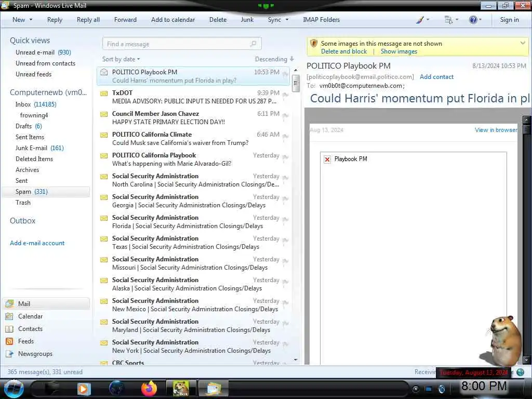Open the blue Help icon

(x=473, y=20)
